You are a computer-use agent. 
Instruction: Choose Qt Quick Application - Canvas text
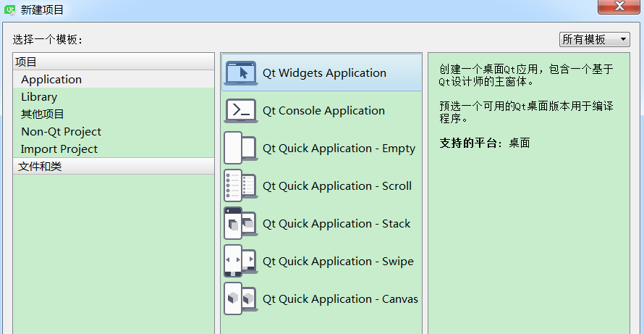pyautogui.click(x=341, y=299)
